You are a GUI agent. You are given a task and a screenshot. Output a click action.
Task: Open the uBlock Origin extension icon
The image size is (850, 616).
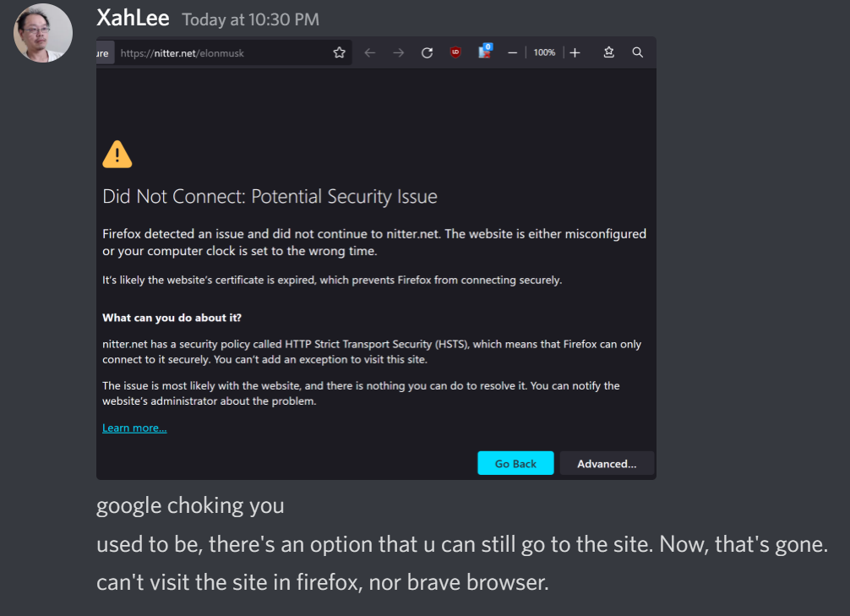point(456,52)
